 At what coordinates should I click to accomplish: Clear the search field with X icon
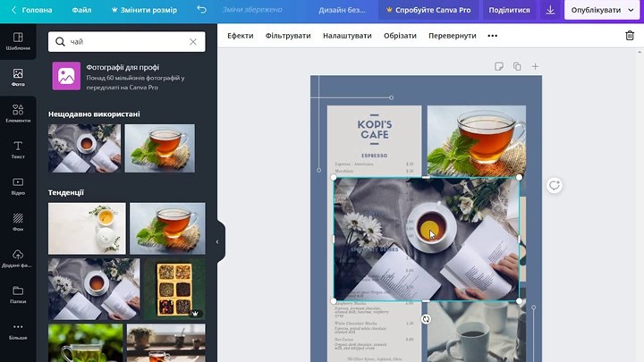pyautogui.click(x=193, y=42)
